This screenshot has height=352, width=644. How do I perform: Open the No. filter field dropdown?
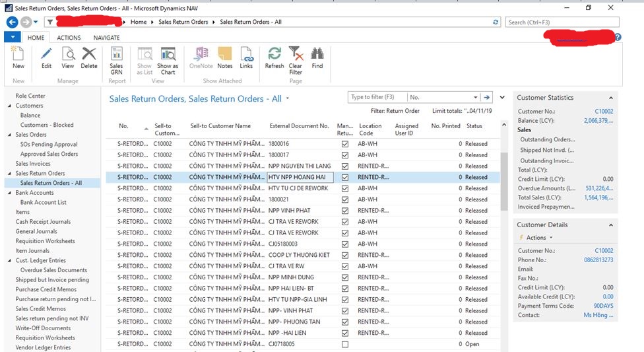[x=474, y=97]
